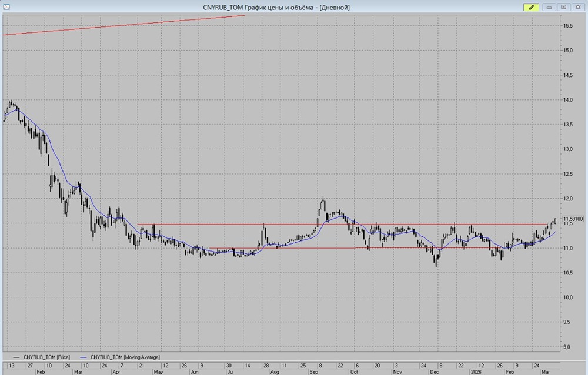Close the CNYRUB_TOM chart window
Viewport: 588px width, 375px height.
tap(577, 7)
